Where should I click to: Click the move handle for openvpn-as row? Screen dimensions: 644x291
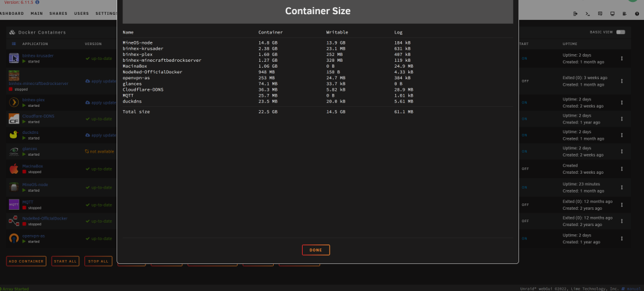click(621, 238)
